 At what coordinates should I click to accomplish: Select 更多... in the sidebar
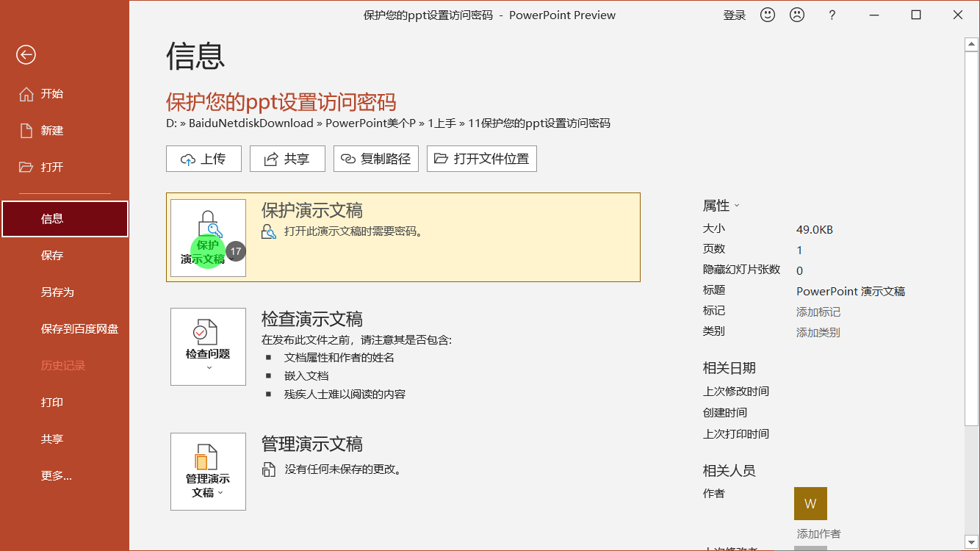(x=65, y=476)
